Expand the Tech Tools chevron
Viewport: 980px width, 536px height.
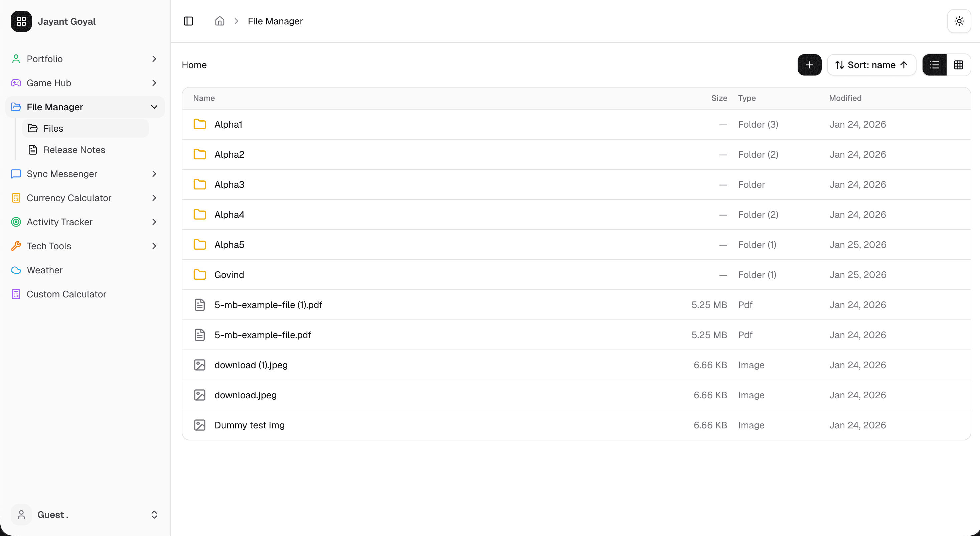pyautogui.click(x=154, y=246)
